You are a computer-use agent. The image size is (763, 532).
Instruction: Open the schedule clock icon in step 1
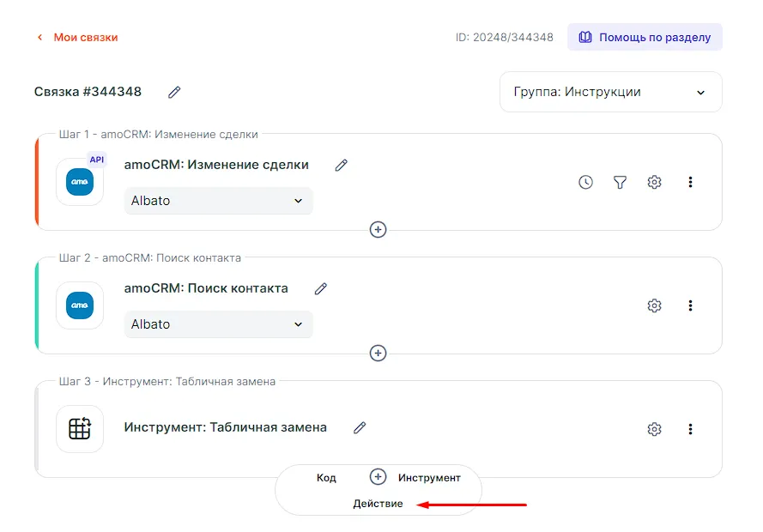(x=585, y=182)
